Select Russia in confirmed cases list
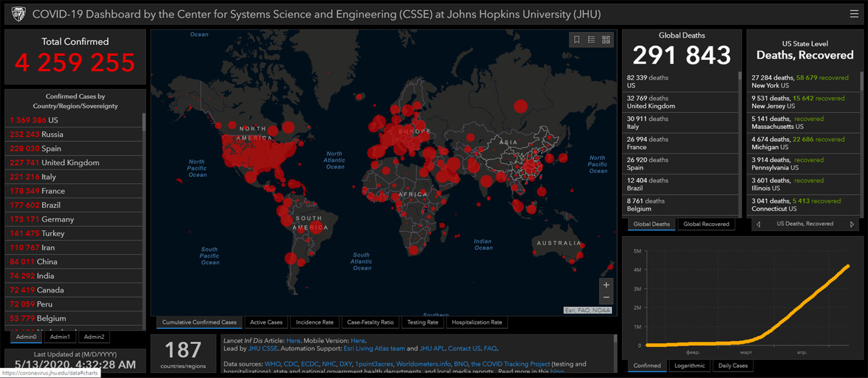The image size is (868, 378). (75, 135)
